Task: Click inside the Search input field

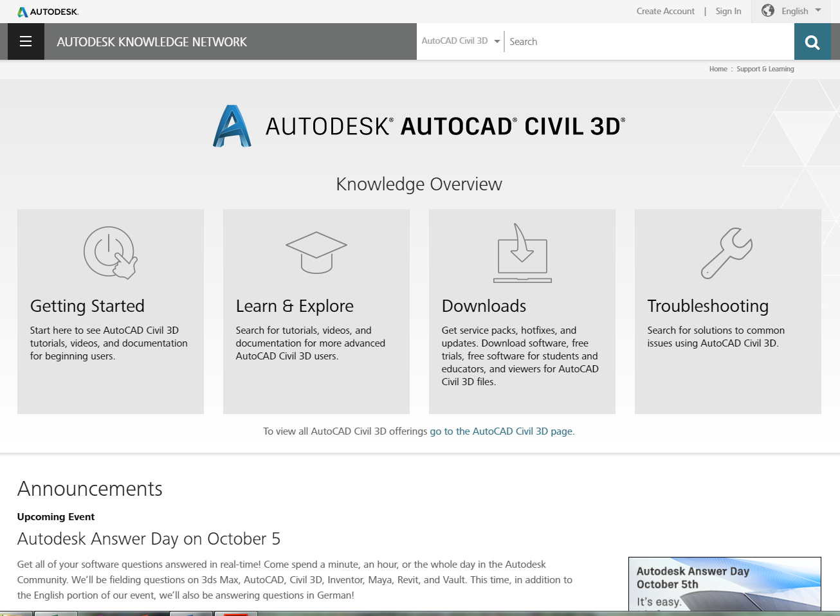Action: pyautogui.click(x=650, y=42)
